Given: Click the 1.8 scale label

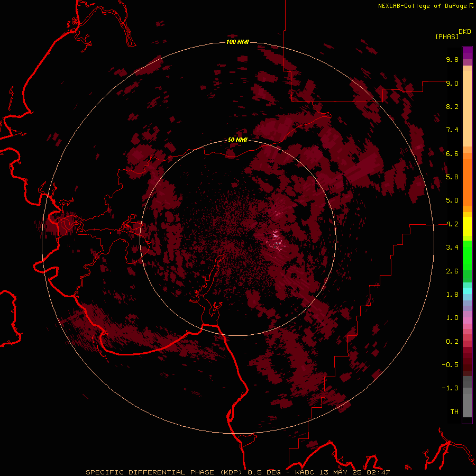Looking at the screenshot, I should tap(452, 295).
